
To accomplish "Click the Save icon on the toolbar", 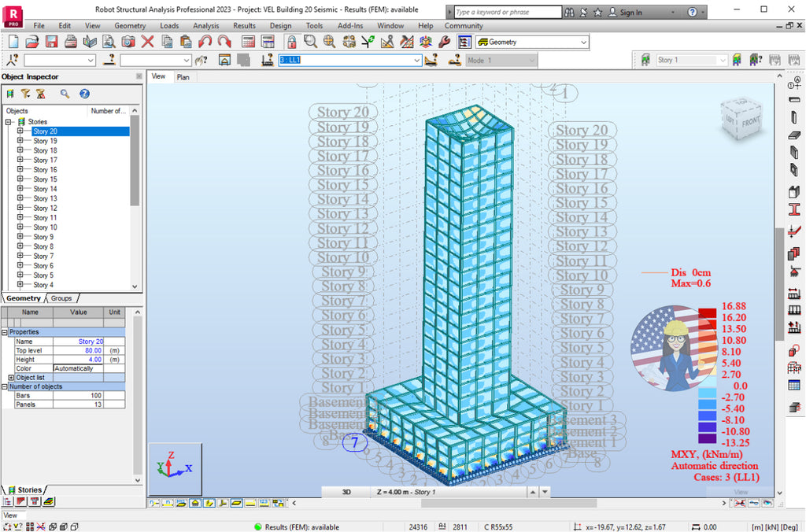I will (x=52, y=42).
